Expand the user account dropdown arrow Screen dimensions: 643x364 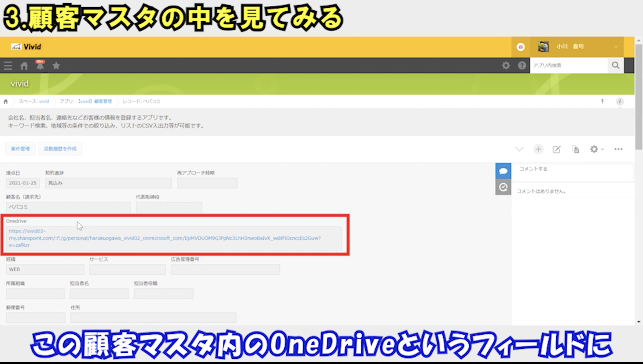point(616,47)
